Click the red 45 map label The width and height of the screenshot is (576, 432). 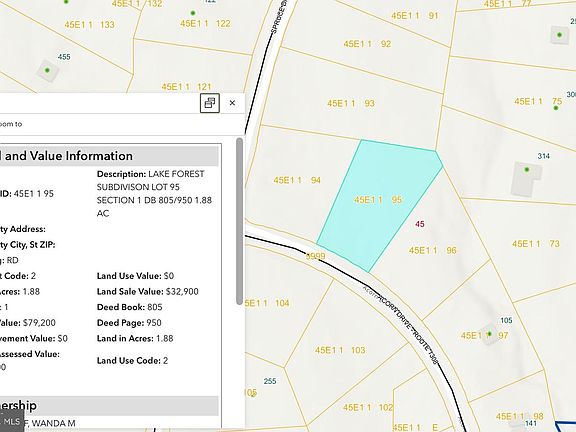420,224
